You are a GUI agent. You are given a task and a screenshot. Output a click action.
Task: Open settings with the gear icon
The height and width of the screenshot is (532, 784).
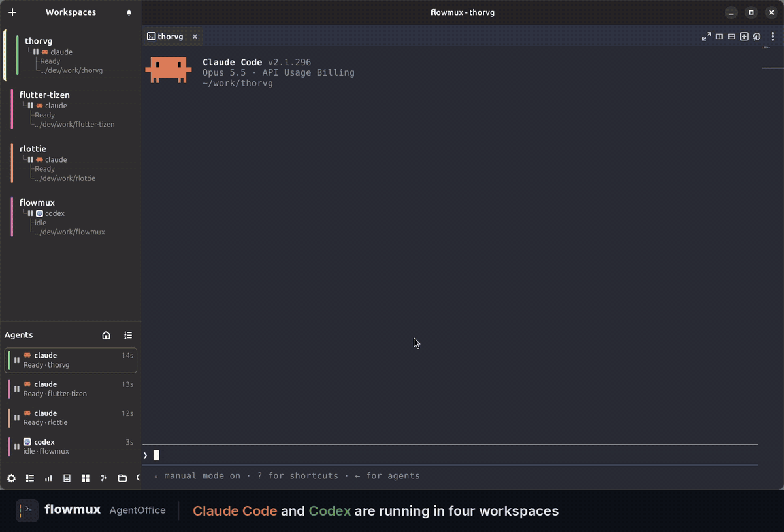(x=11, y=478)
